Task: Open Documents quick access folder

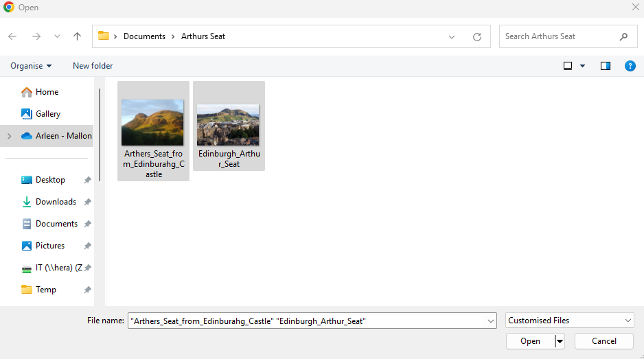Action: [56, 224]
